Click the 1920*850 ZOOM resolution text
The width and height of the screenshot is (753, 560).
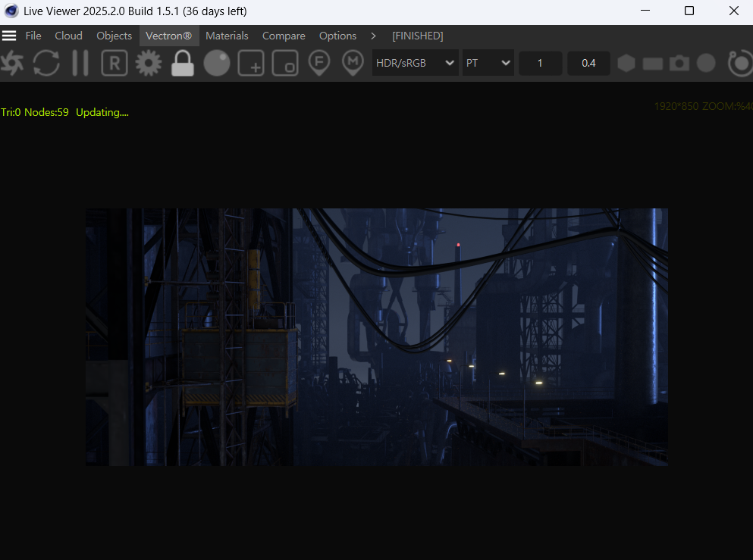coord(703,106)
